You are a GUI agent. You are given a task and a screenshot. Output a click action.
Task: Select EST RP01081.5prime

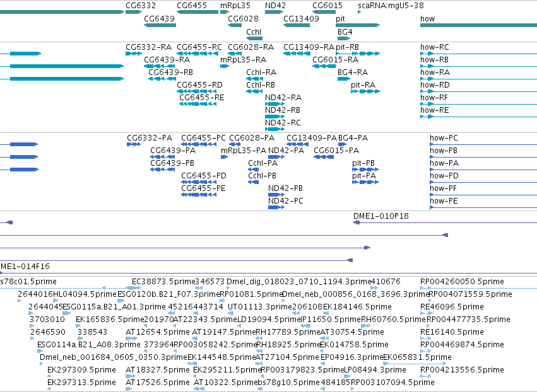(251, 294)
